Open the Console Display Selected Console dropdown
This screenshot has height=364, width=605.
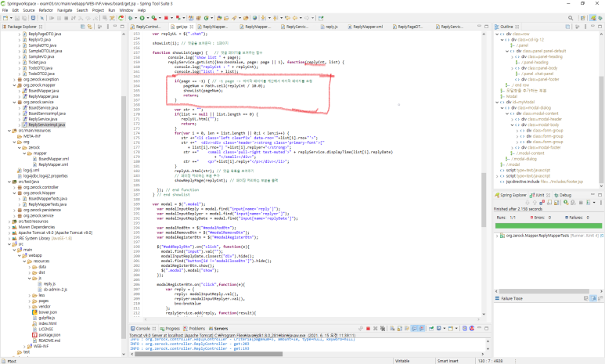click(x=445, y=329)
